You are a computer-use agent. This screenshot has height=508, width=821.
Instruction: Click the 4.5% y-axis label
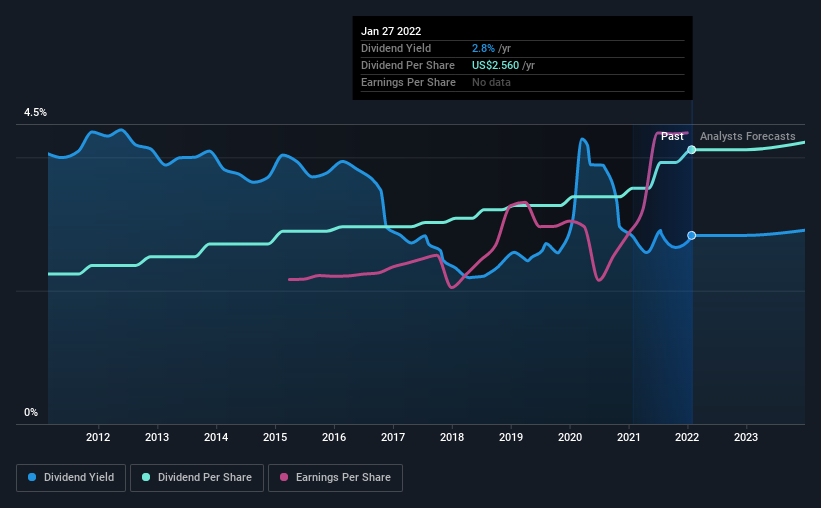click(x=35, y=113)
